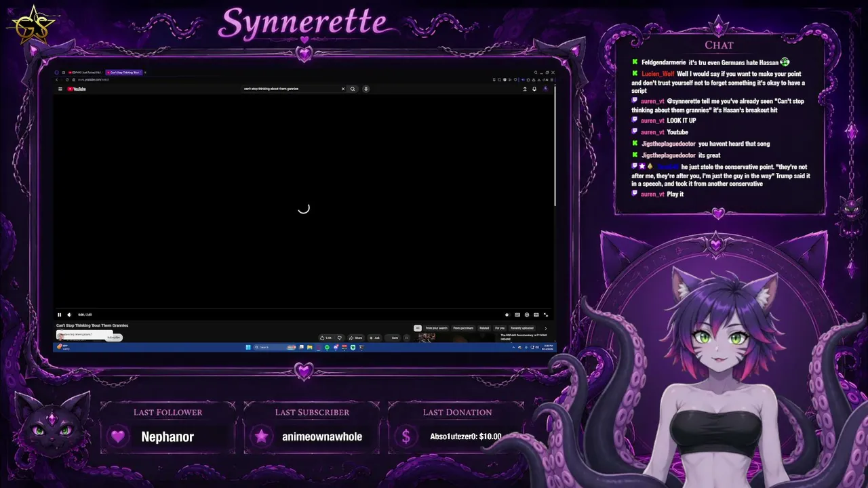Click the Windows taskbar Search box

275,347
